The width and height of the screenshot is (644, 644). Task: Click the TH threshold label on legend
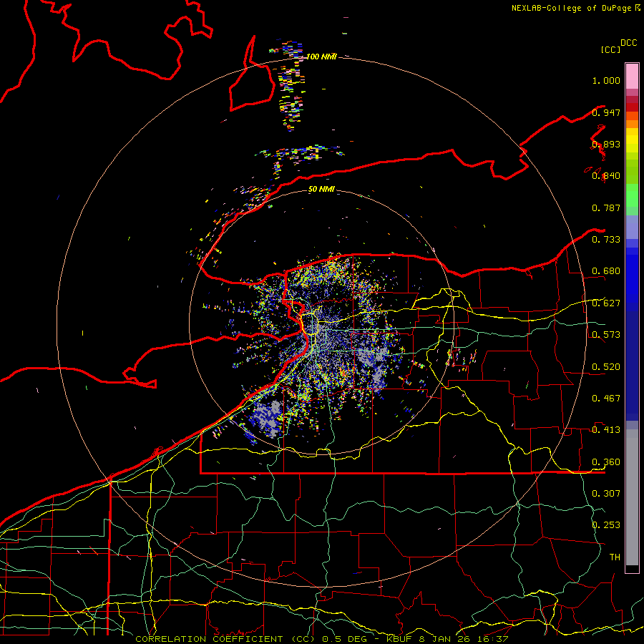(615, 557)
